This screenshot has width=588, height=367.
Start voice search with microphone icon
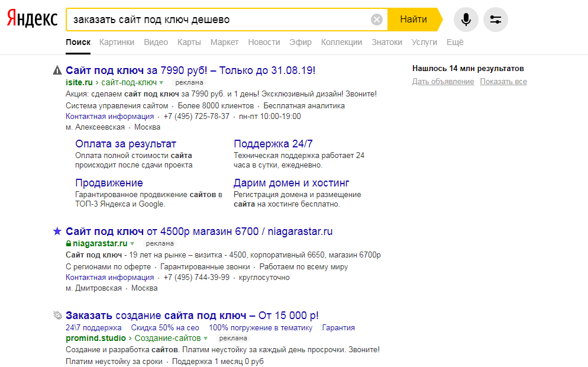point(466,20)
